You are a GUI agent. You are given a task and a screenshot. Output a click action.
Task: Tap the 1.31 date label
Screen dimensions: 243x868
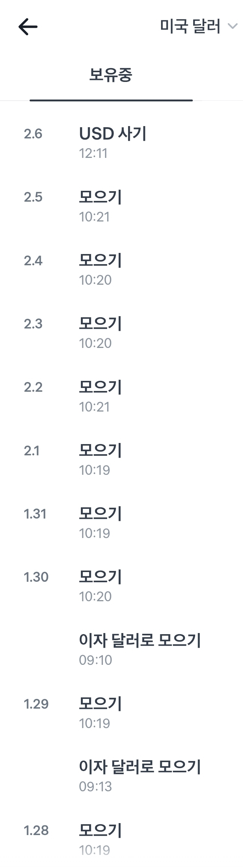click(x=35, y=514)
